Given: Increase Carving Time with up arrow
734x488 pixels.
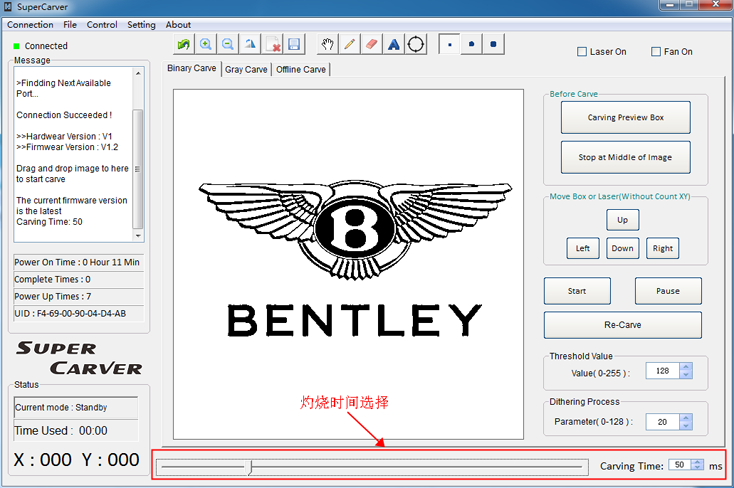Looking at the screenshot, I should pos(697,462).
